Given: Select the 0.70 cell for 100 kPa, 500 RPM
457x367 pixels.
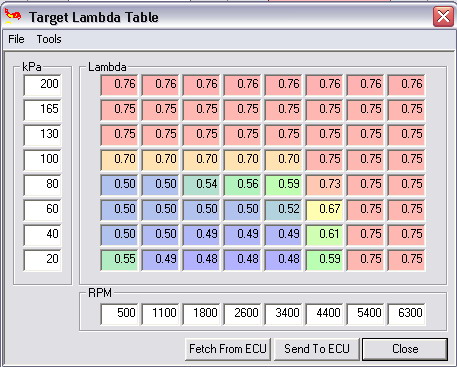Looking at the screenshot, I should click(119, 160).
